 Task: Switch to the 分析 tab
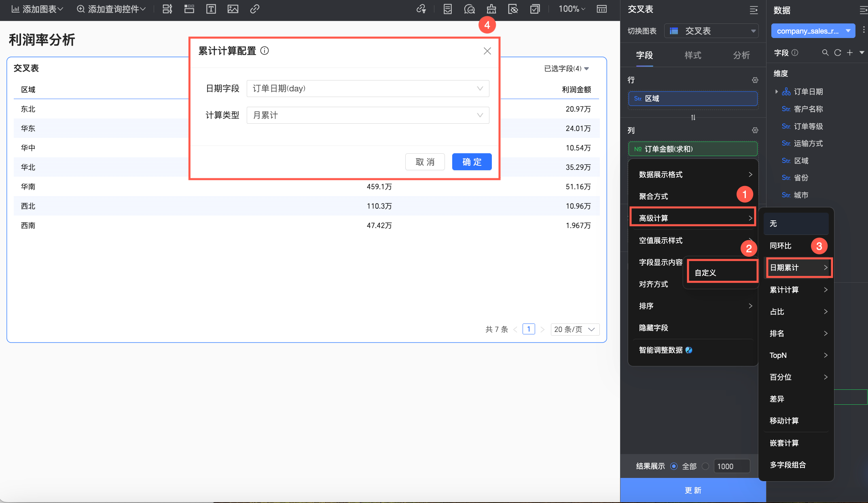point(741,55)
